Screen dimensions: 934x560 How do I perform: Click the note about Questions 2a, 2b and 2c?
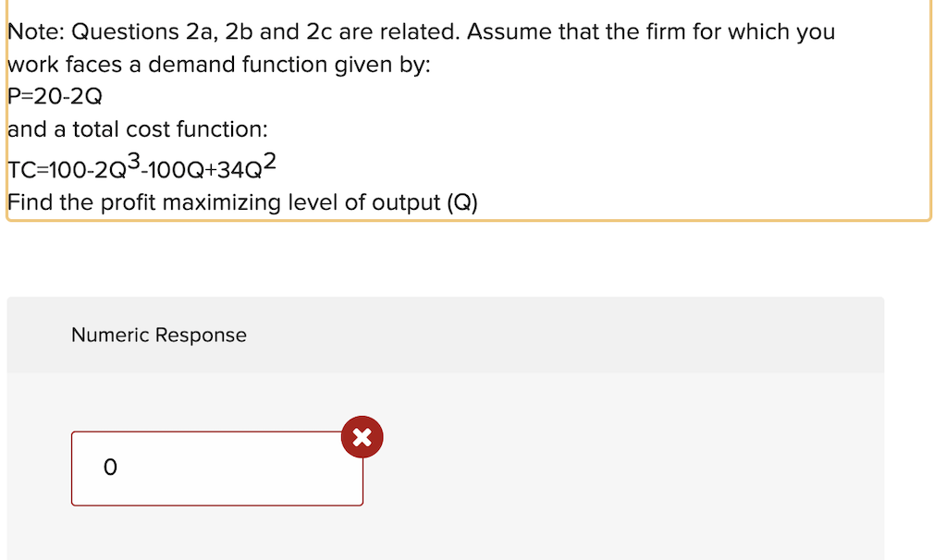[x=421, y=31]
